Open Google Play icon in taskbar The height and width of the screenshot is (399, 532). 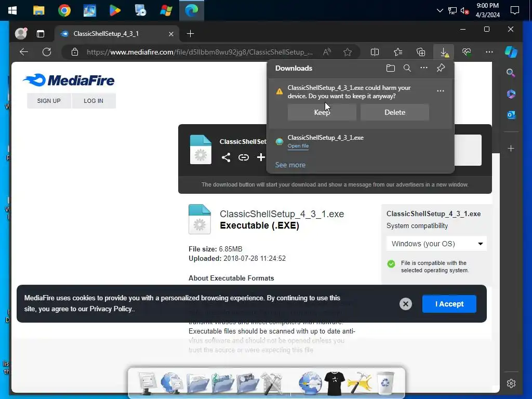coord(115,10)
